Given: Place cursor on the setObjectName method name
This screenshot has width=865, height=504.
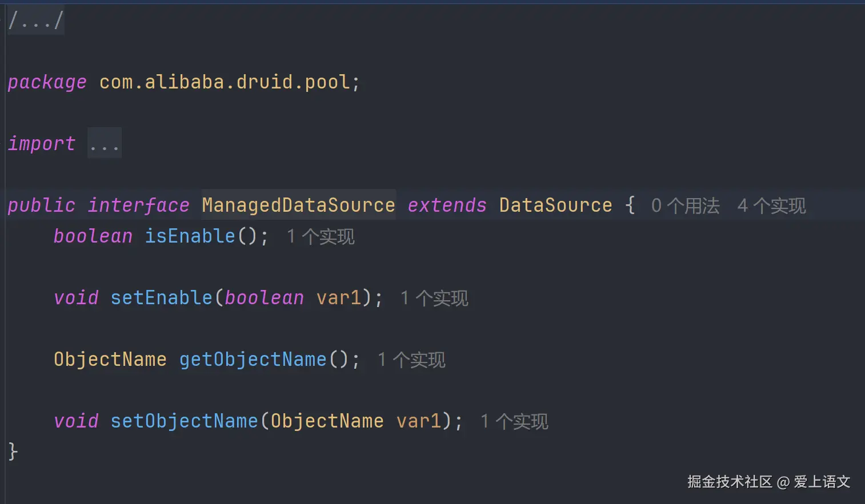Looking at the screenshot, I should pos(184,421).
